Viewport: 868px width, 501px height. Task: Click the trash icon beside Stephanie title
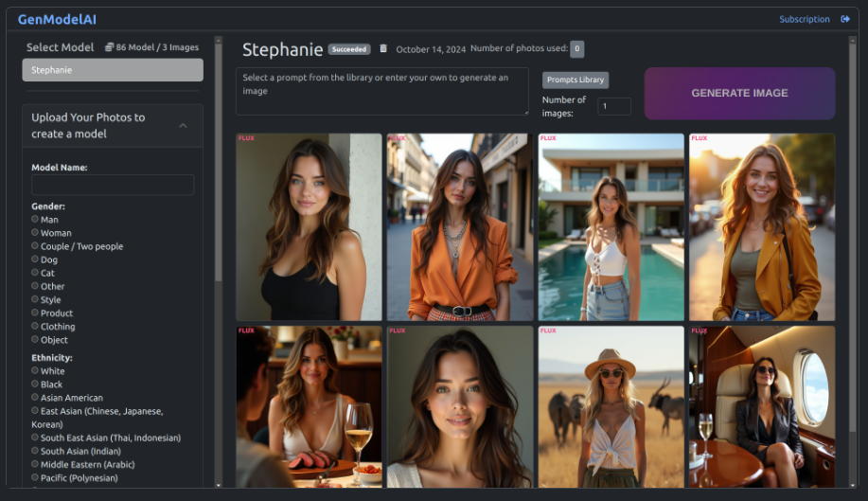click(x=383, y=48)
